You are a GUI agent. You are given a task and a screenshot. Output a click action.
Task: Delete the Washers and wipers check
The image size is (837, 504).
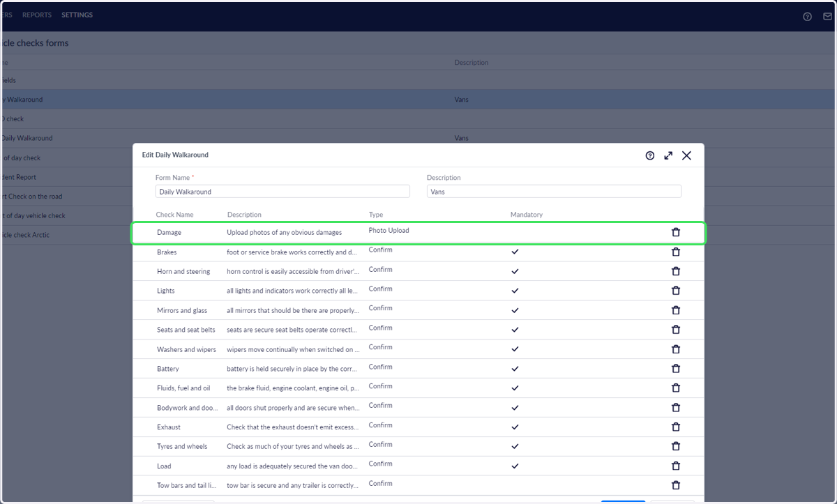coord(675,349)
